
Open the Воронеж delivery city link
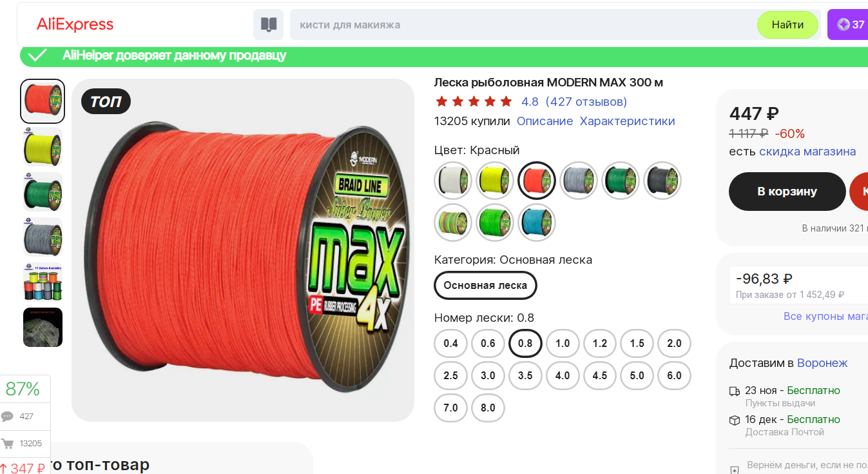coord(822,363)
